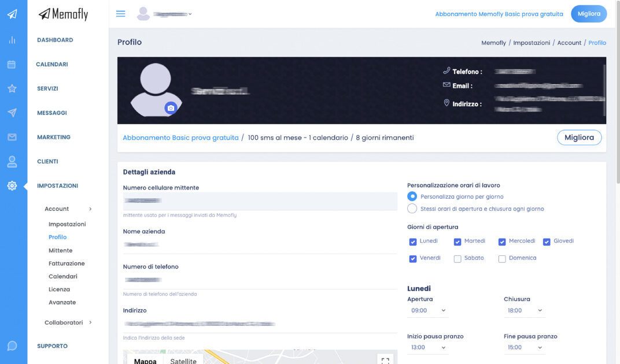Enable the Sabato checkbox
620x364 pixels.
click(457, 259)
